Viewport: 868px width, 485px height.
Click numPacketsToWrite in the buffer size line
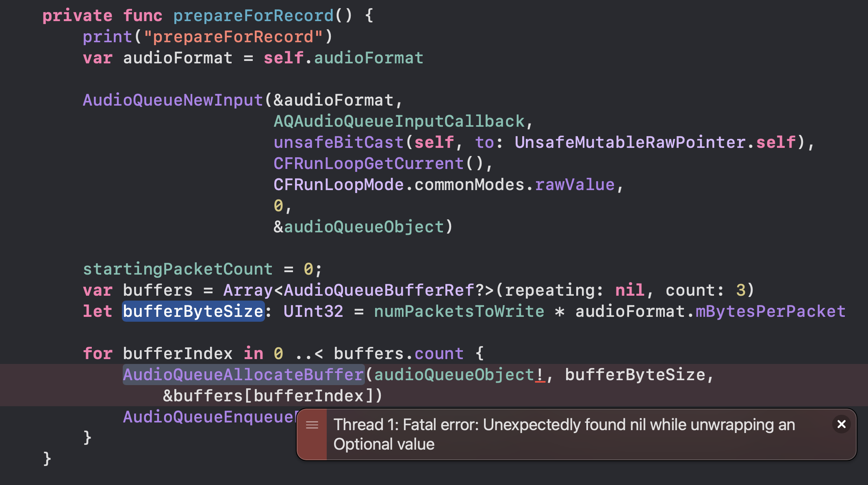pyautogui.click(x=459, y=311)
